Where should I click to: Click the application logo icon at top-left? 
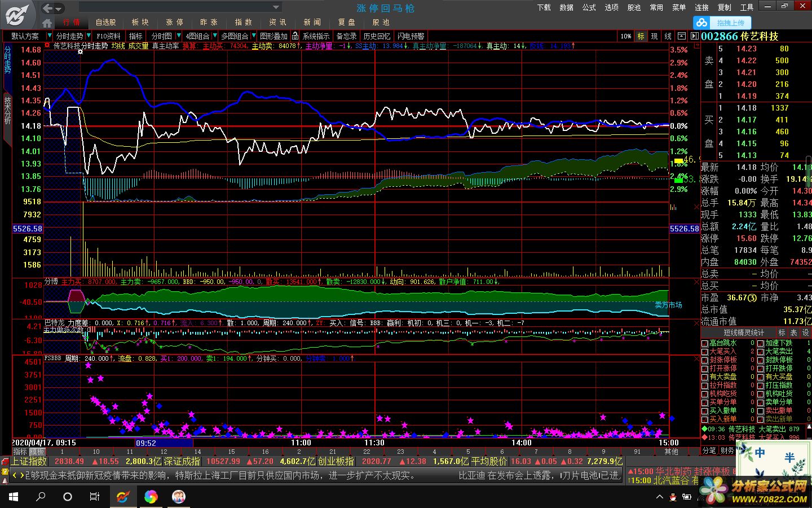click(17, 14)
